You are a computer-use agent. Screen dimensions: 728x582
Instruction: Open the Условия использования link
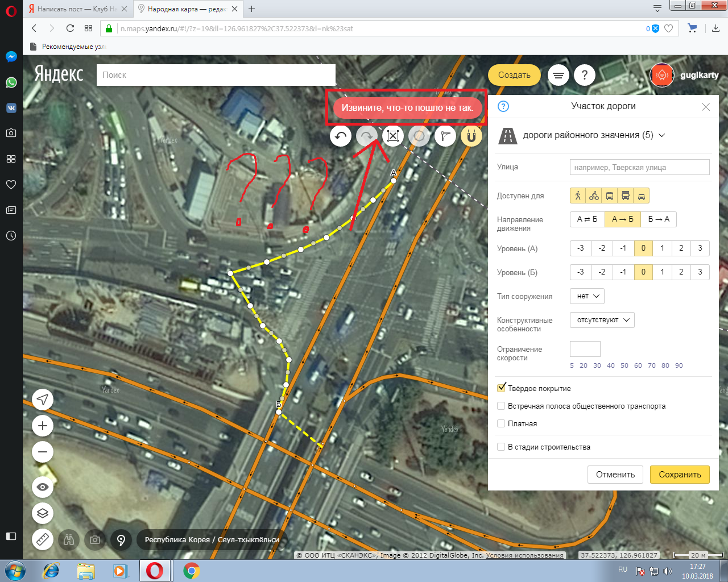(x=524, y=555)
